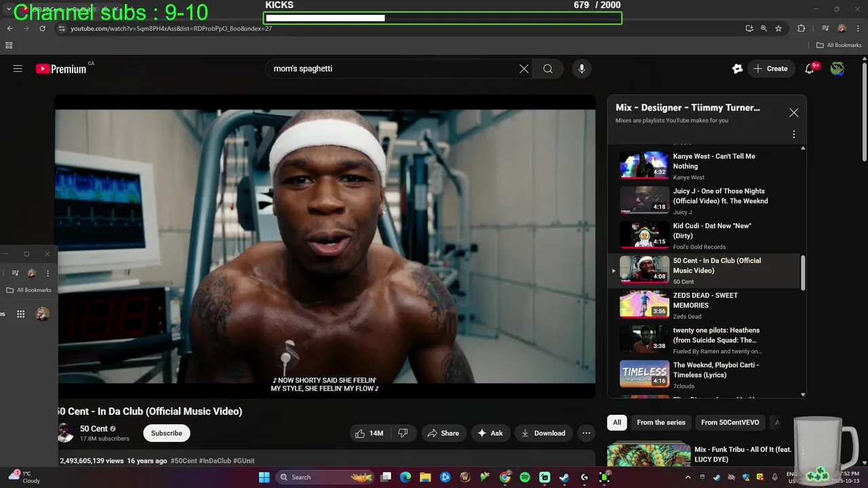
Task: Open File Explorer from taskbar
Action: [425, 477]
